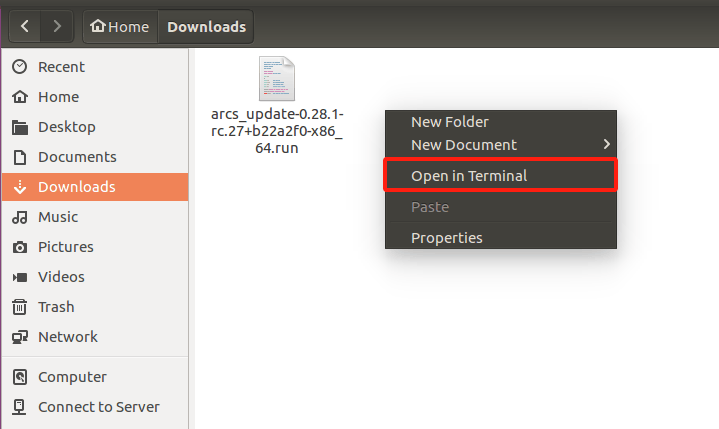719x429 pixels.
Task: Open Recent via its clock icon
Action: pyautogui.click(x=19, y=67)
